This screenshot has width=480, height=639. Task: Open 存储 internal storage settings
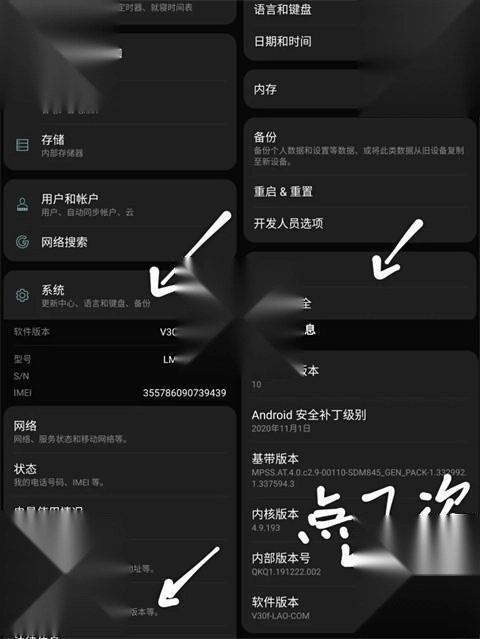click(120, 146)
